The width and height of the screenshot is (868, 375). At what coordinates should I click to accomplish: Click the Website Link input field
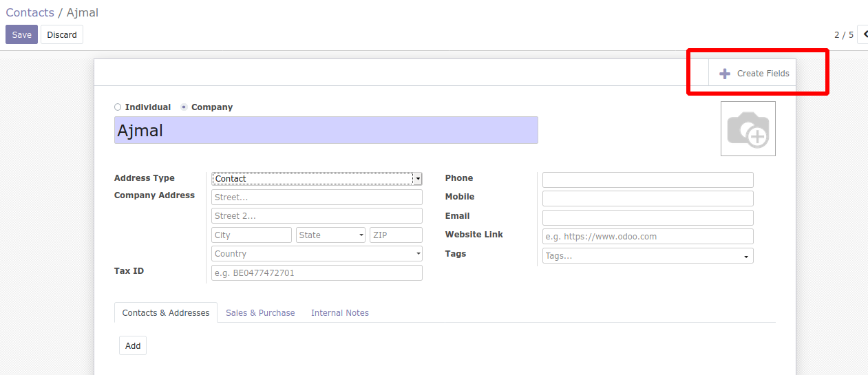[648, 237]
